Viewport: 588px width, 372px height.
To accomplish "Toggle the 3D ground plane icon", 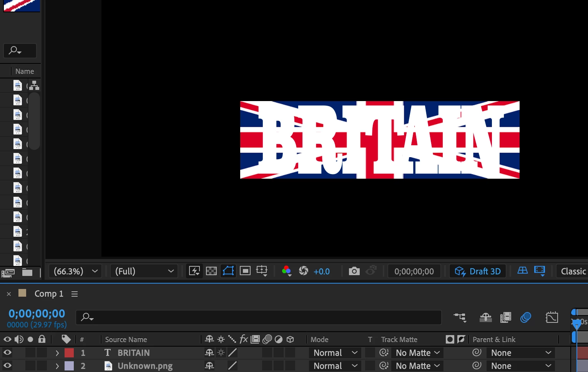I will (523, 271).
